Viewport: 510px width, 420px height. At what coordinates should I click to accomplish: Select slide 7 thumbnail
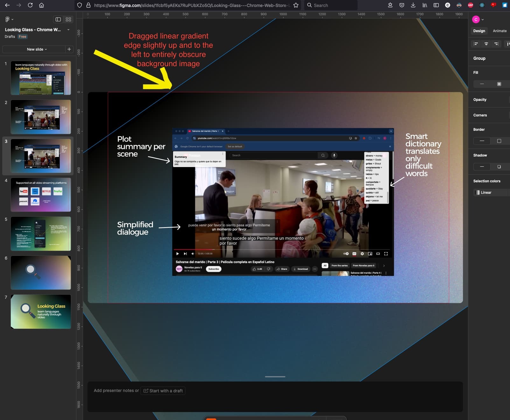(41, 311)
